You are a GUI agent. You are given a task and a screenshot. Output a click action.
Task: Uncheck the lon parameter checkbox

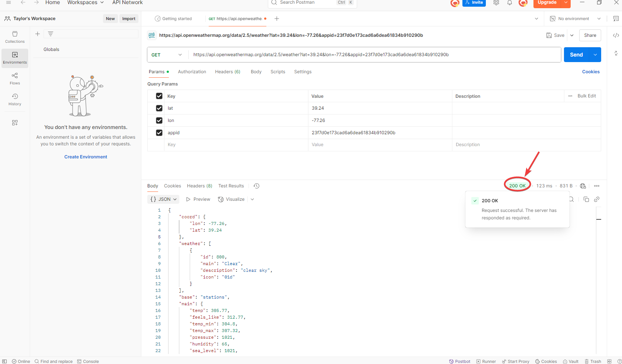coord(159,120)
